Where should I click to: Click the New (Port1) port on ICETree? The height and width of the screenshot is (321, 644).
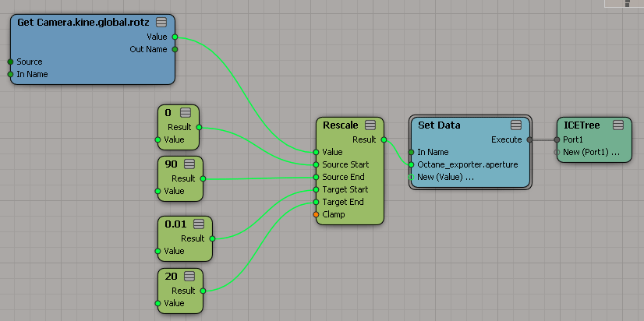[x=557, y=152]
